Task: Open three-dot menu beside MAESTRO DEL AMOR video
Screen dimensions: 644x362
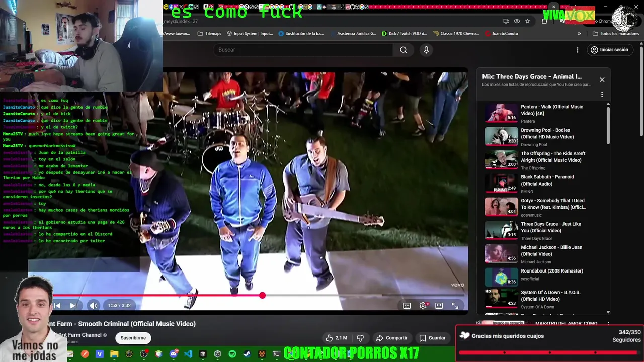Action: click(x=608, y=324)
